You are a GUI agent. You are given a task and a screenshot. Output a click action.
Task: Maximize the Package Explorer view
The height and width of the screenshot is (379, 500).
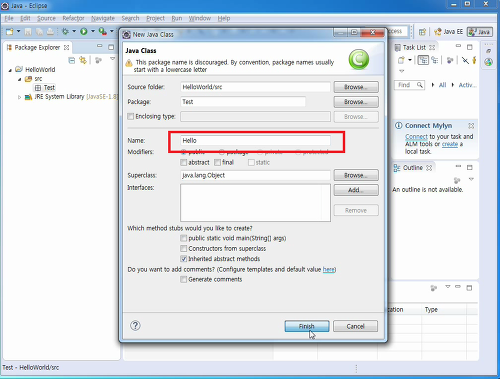click(111, 47)
